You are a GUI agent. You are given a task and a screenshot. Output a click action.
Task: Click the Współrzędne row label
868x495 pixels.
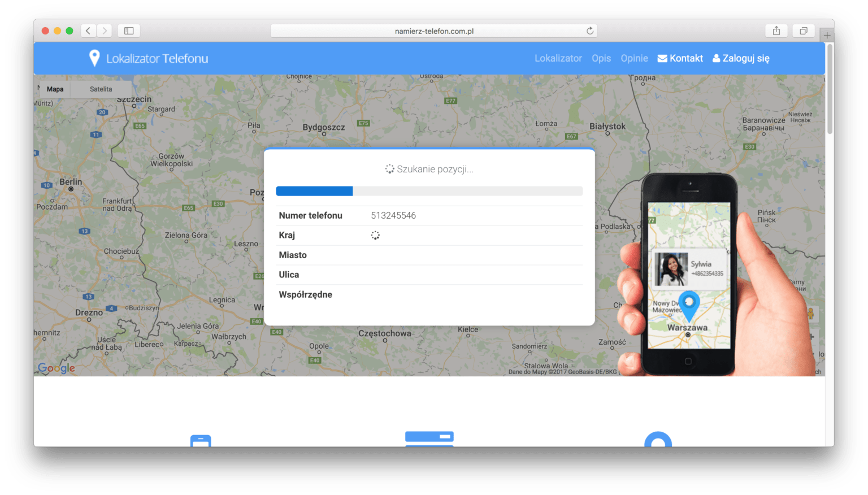tap(305, 294)
